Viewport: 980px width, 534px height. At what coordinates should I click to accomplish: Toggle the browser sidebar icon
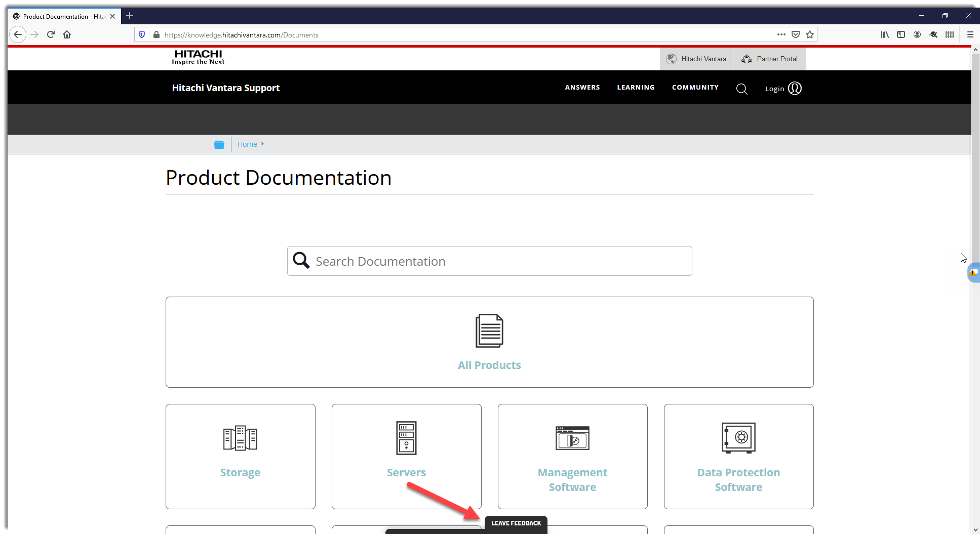[x=901, y=34]
